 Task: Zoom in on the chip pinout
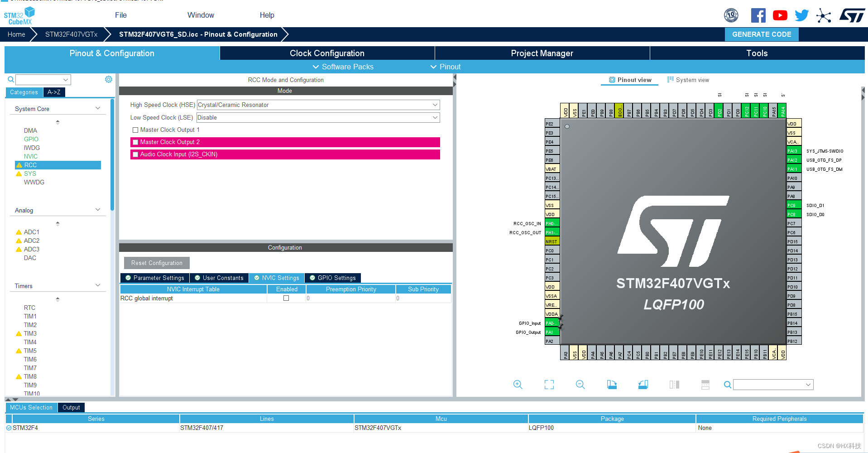pos(518,385)
